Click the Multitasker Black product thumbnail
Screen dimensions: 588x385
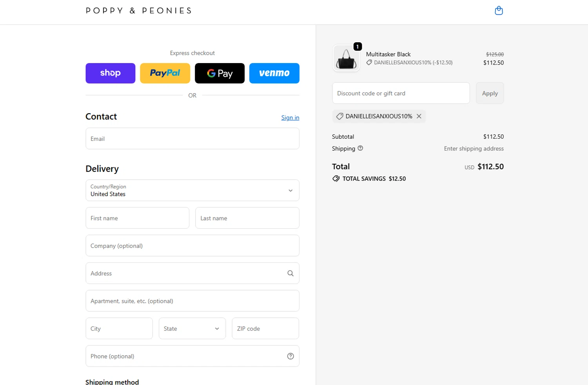pos(346,58)
